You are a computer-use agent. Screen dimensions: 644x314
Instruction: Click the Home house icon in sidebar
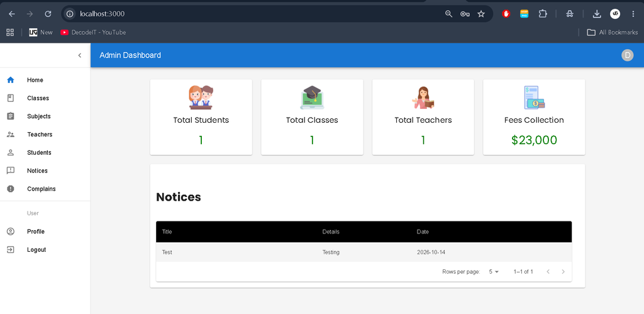(11, 80)
